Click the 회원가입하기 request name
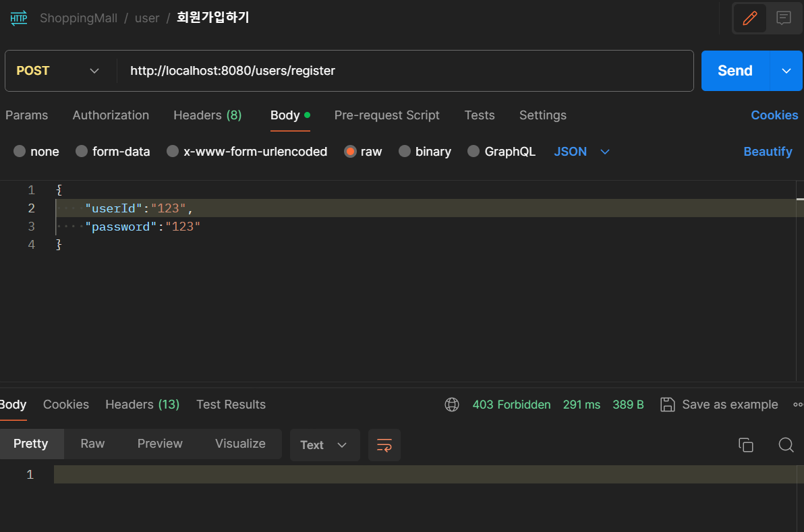This screenshot has height=532, width=804. coord(212,18)
